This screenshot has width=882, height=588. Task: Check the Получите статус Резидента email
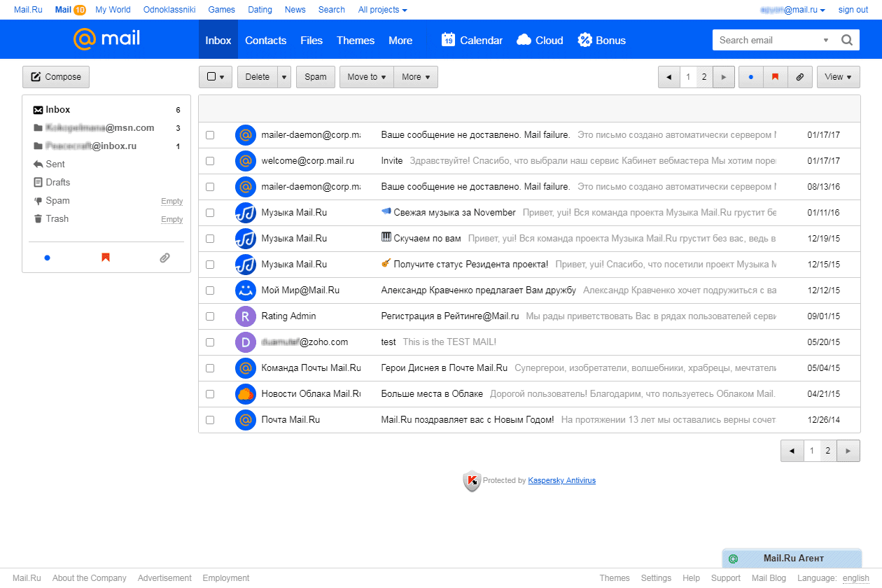tap(210, 265)
